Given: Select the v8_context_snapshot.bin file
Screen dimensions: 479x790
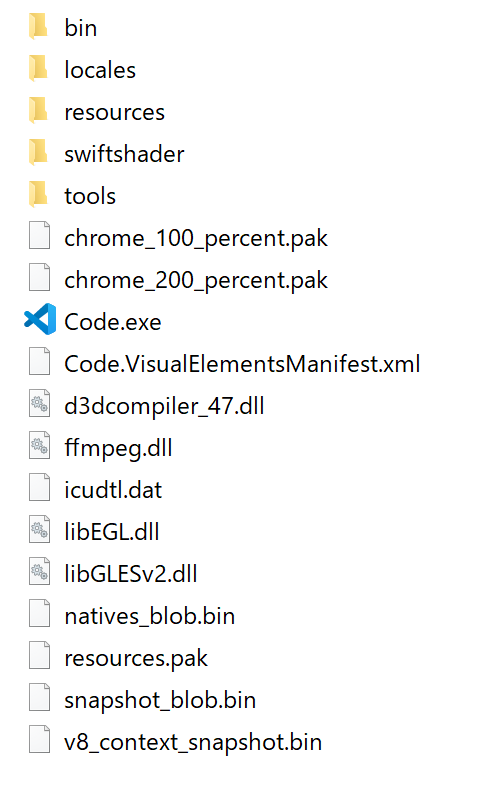Looking at the screenshot, I should [x=193, y=743].
